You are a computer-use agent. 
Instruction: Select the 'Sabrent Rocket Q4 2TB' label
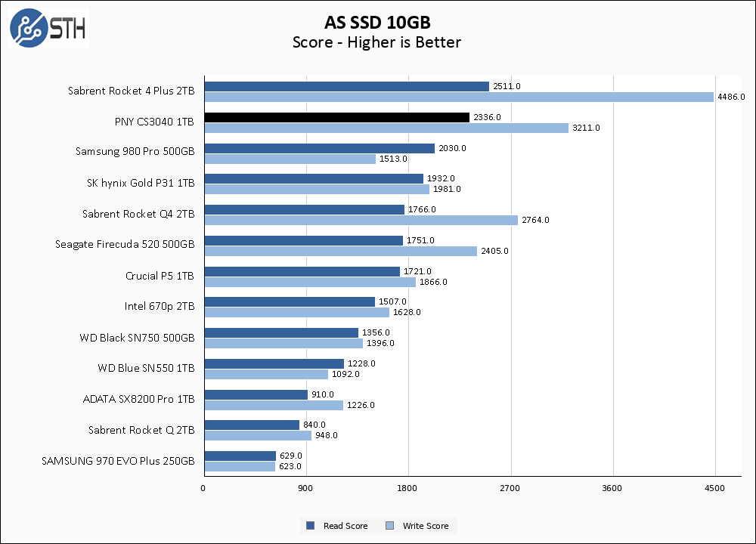tap(138, 214)
